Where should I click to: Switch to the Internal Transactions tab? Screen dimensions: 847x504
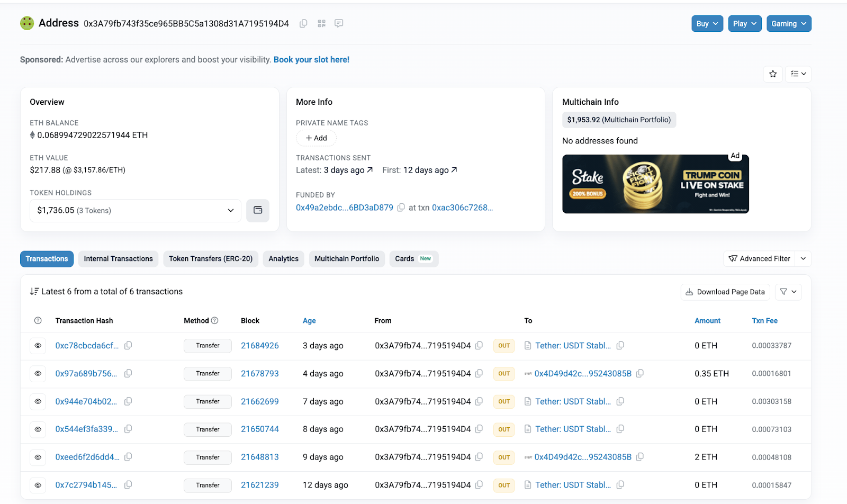pos(118,259)
